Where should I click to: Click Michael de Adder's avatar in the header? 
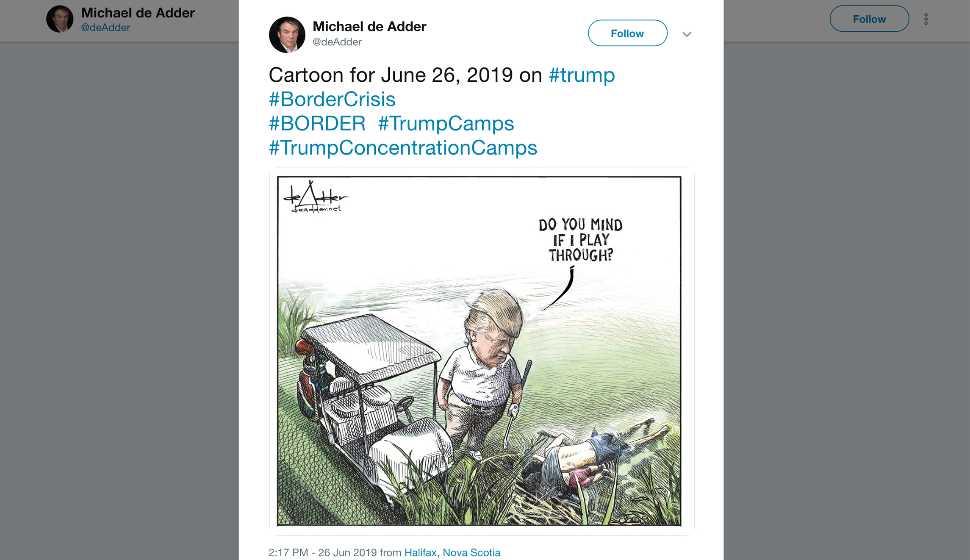[61, 19]
